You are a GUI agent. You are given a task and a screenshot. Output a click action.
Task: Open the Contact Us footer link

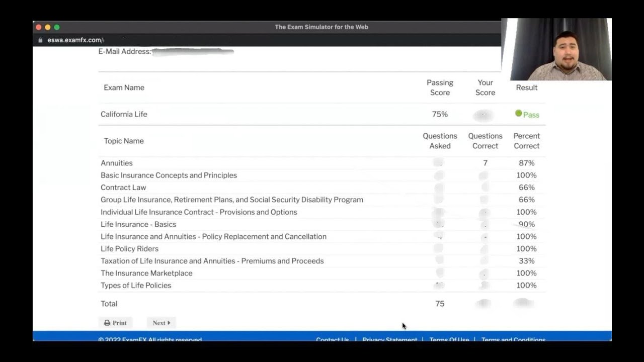click(332, 339)
